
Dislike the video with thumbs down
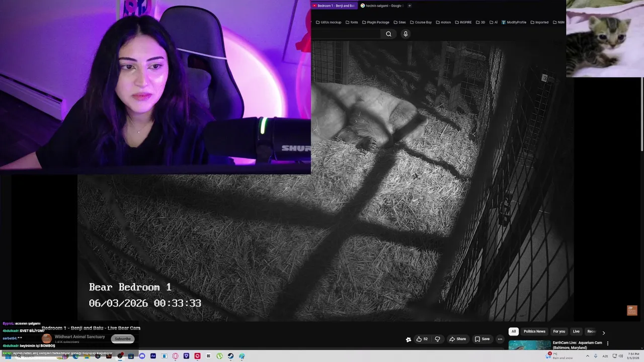pyautogui.click(x=437, y=339)
